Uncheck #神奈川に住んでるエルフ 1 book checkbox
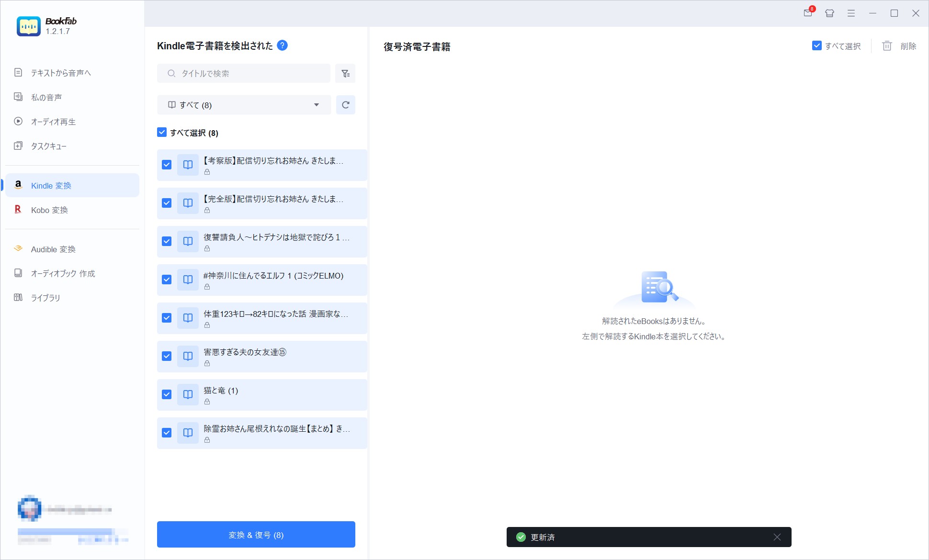 pos(167,280)
